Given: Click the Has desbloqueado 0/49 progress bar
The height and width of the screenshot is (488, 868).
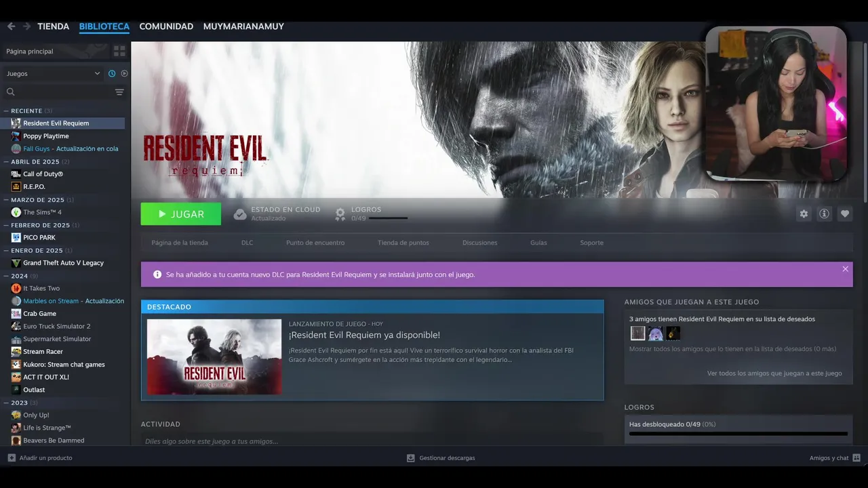Looking at the screenshot, I should [x=738, y=434].
